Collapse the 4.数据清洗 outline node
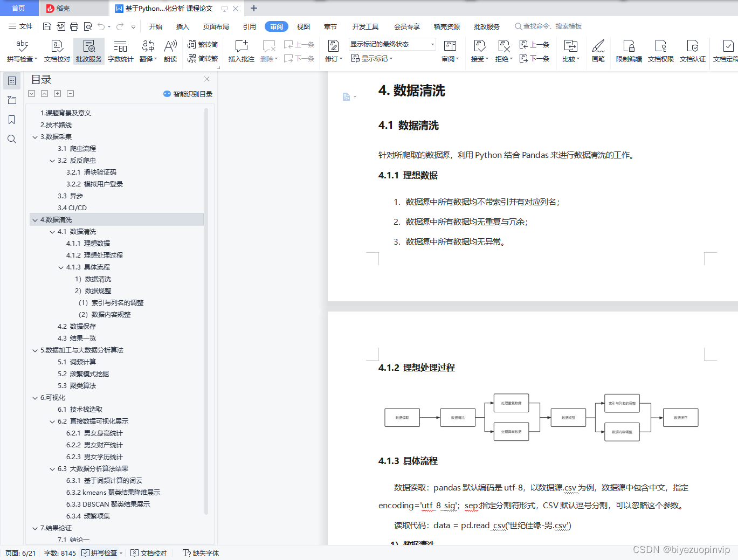The height and width of the screenshot is (560, 738). pyautogui.click(x=35, y=220)
